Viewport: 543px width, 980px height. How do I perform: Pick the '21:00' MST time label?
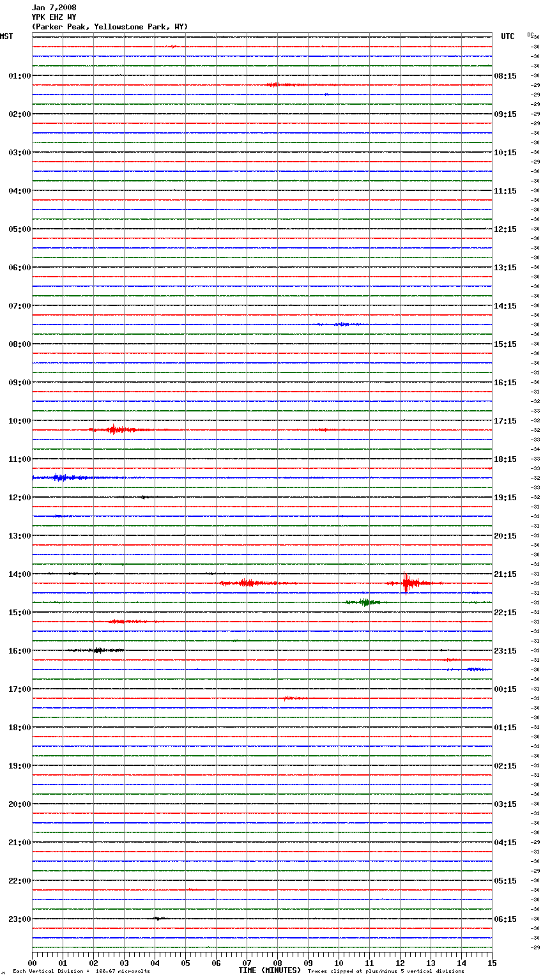pos(20,843)
